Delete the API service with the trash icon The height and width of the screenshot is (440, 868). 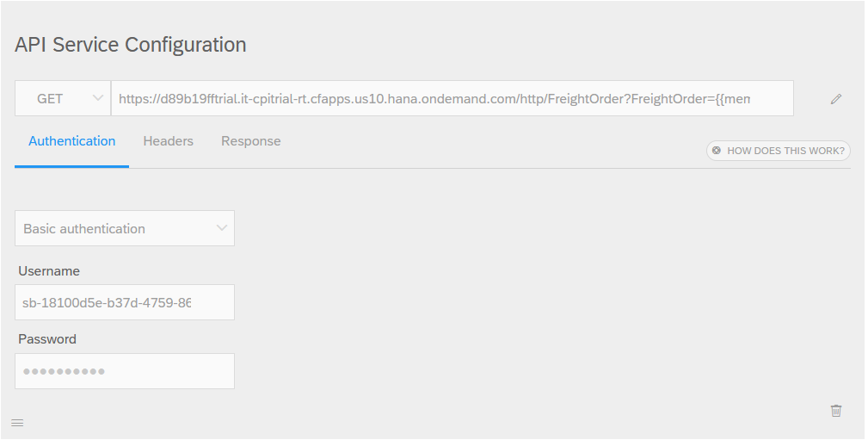pyautogui.click(x=836, y=411)
